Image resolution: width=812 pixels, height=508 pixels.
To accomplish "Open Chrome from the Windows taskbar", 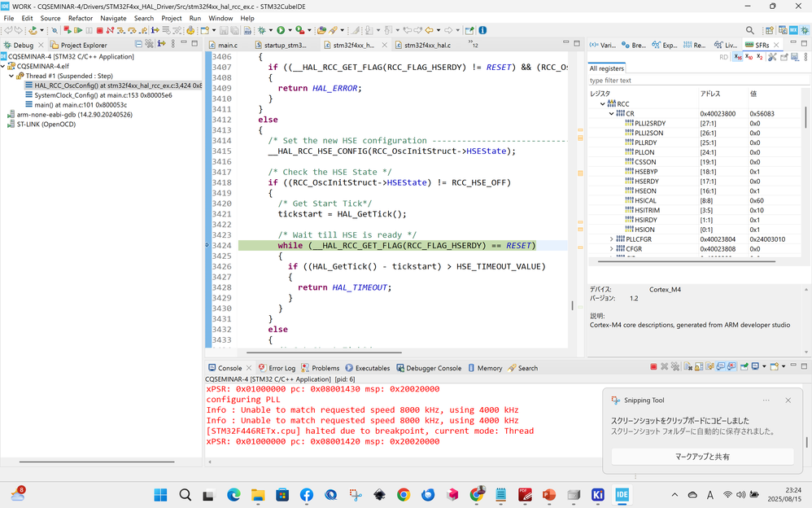I will (403, 494).
